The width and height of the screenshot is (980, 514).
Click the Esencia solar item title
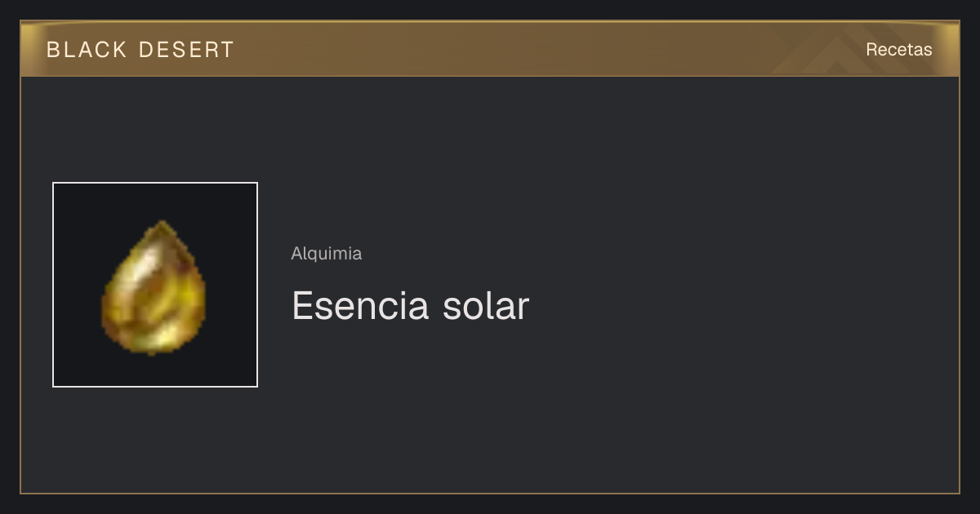[411, 306]
